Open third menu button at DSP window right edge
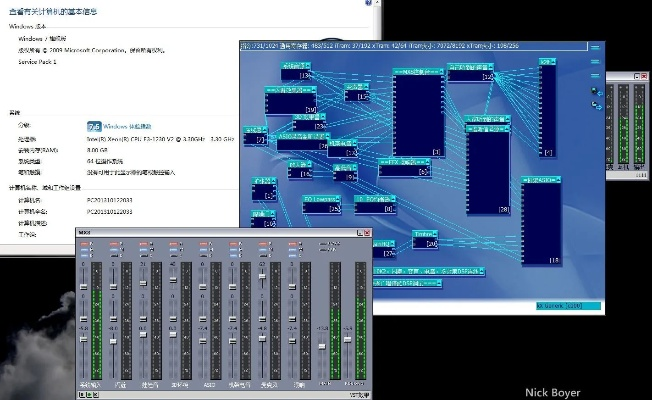Viewport: 652px width, 400px height. (594, 73)
